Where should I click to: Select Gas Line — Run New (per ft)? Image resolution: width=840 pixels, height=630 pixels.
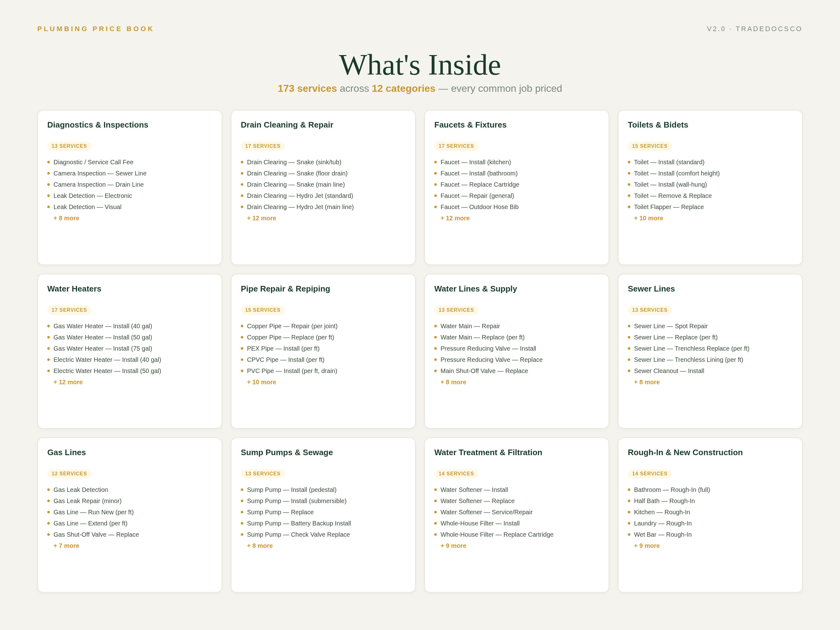point(93,512)
